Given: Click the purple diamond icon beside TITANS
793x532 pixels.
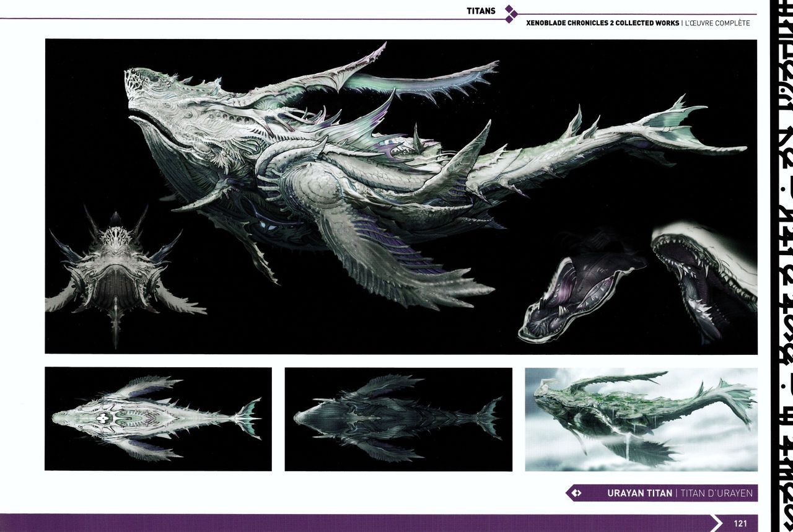Looking at the screenshot, I should click(510, 14).
